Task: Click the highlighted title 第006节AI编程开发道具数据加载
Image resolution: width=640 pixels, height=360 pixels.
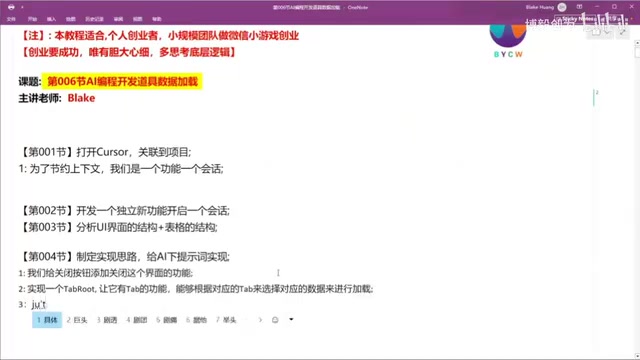Action: point(122,81)
